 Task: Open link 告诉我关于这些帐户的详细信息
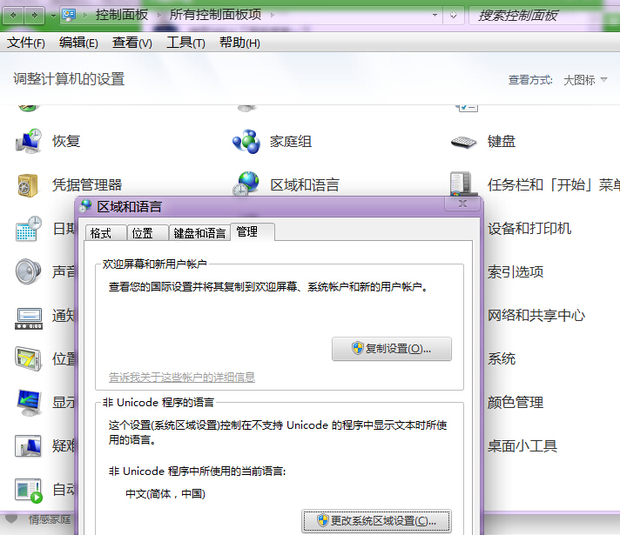(x=181, y=377)
